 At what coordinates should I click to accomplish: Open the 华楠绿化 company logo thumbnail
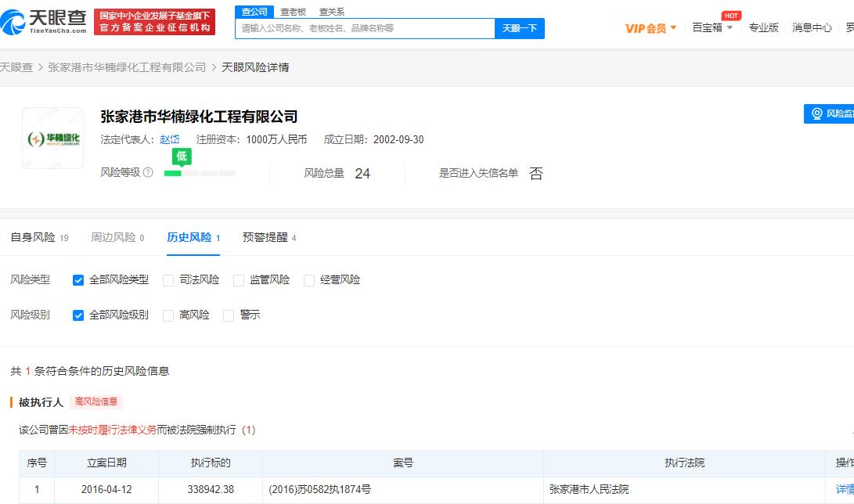[x=52, y=139]
